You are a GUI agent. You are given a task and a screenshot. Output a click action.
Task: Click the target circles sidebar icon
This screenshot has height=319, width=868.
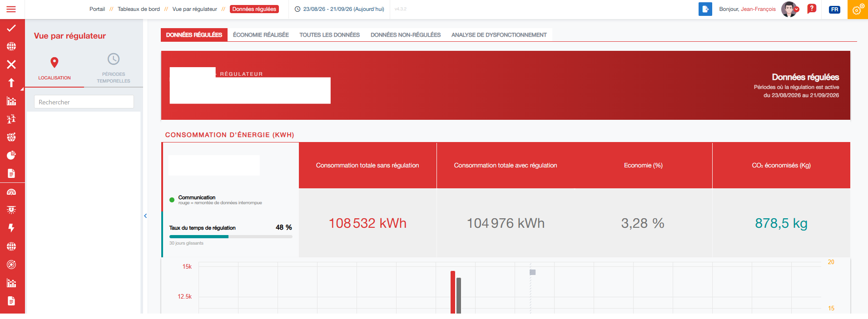pos(11,265)
